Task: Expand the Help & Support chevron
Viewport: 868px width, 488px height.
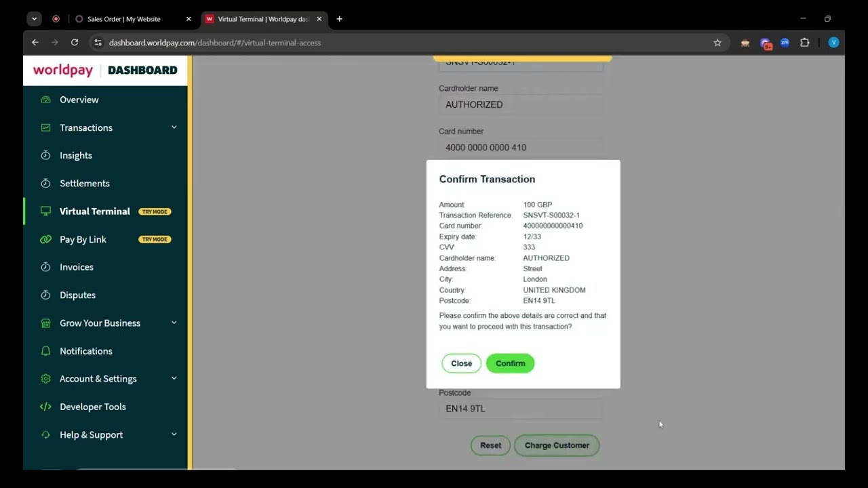Action: pyautogui.click(x=174, y=434)
